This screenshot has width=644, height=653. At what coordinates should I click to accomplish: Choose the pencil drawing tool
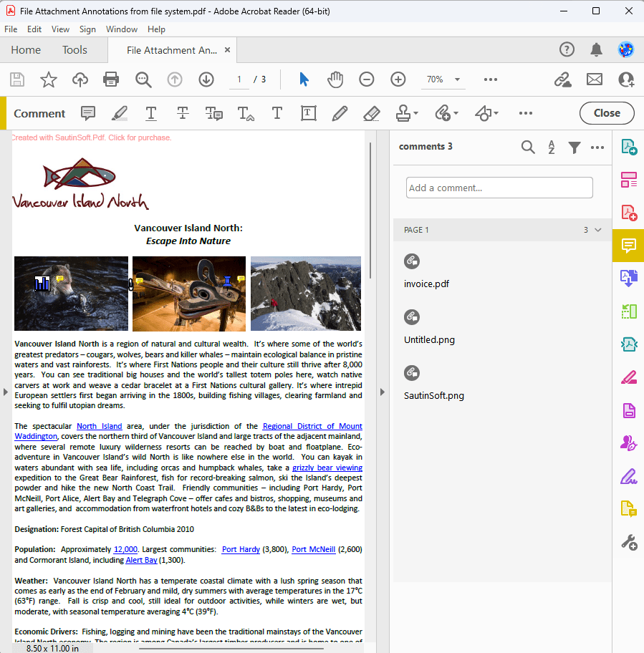pyautogui.click(x=340, y=113)
